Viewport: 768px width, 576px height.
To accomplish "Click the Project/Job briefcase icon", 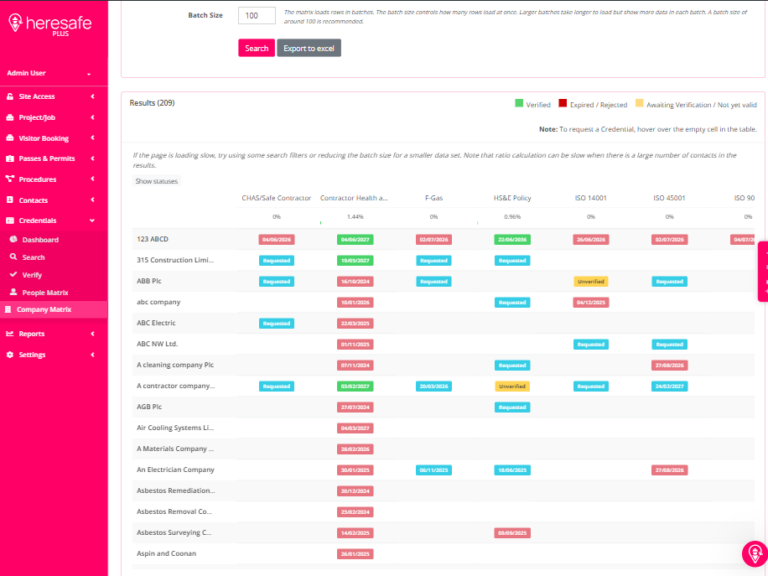I will (x=10, y=118).
